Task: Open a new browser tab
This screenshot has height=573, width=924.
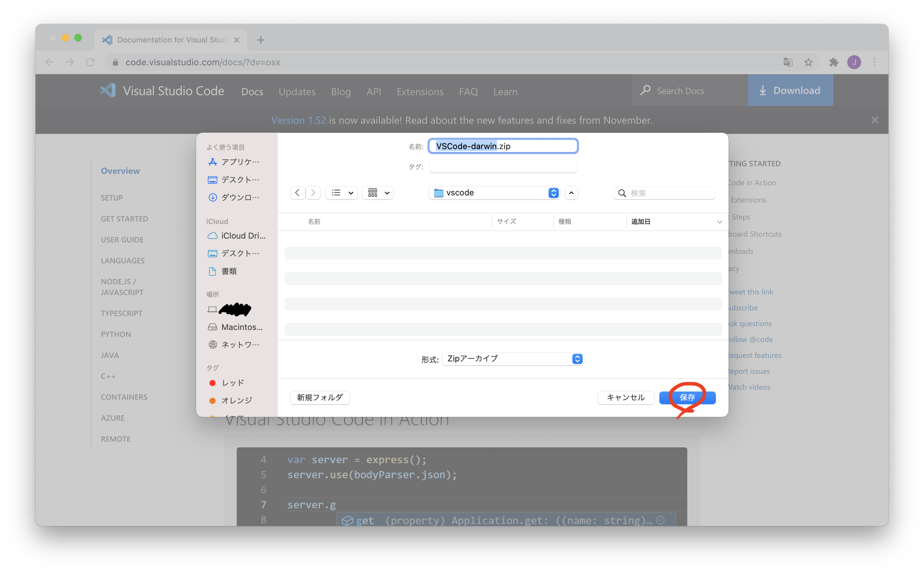Action: pos(261,40)
